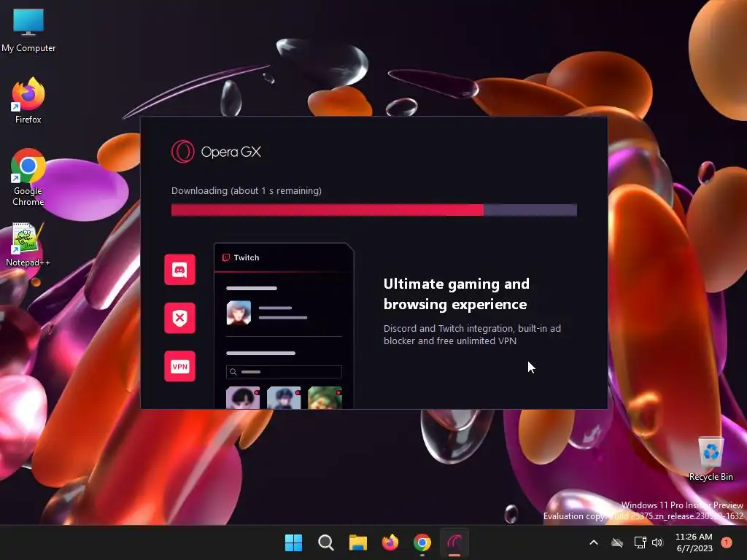Open the clock showing 11:26 AM
The height and width of the screenshot is (560, 747).
(694, 542)
